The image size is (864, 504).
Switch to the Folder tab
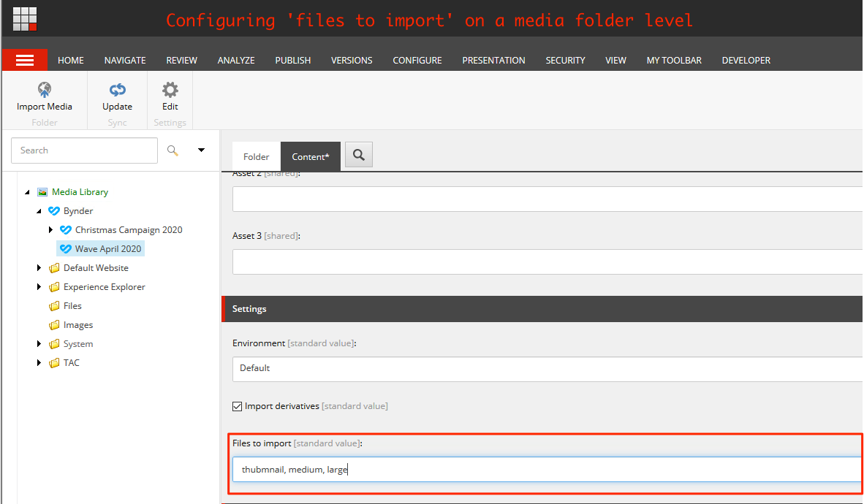[x=255, y=156]
